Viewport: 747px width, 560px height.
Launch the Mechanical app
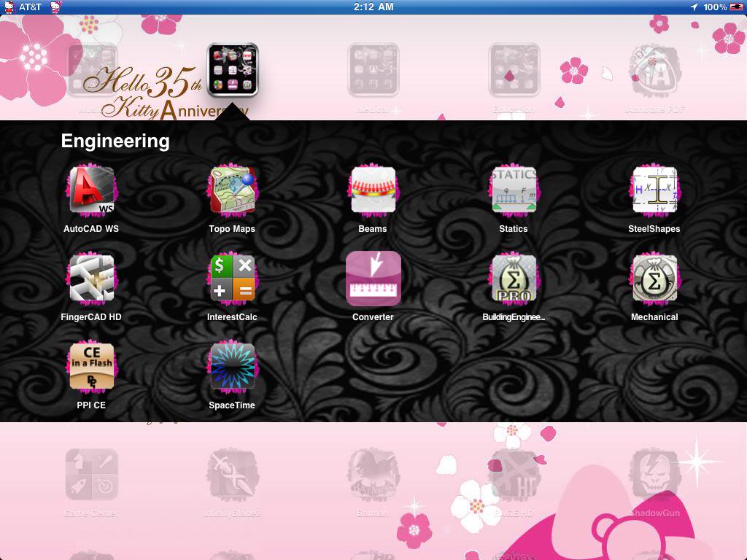click(654, 279)
